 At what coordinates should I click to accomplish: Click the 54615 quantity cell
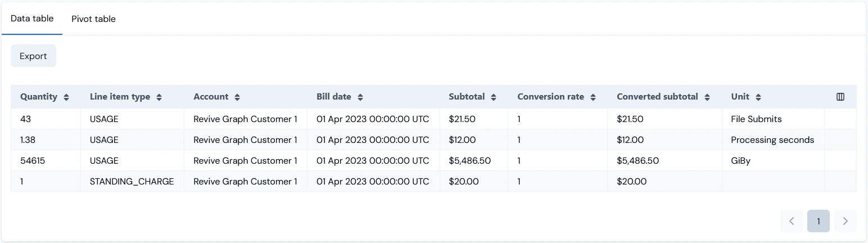tap(33, 161)
